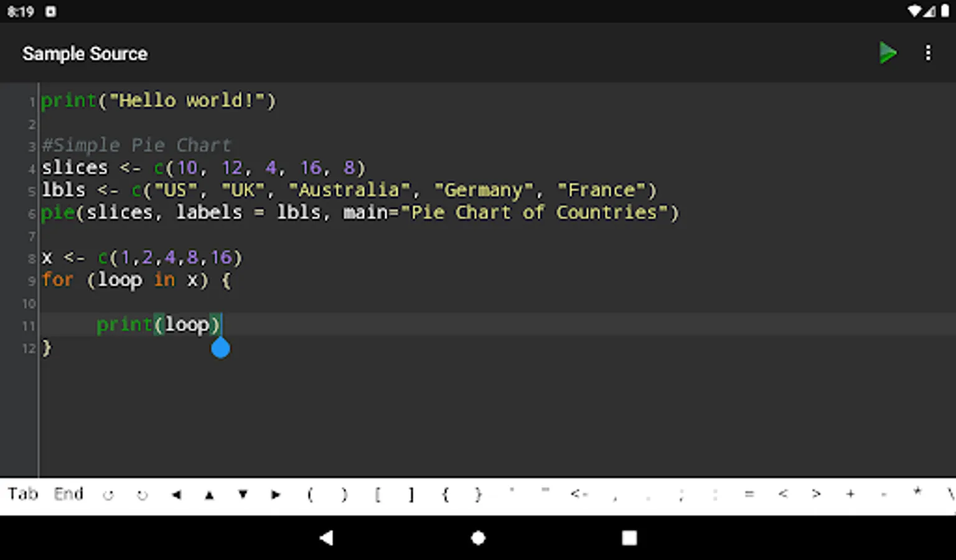This screenshot has width=956, height=560.
Task: Tap the redo icon on the shortcut bar
Action: (x=143, y=495)
